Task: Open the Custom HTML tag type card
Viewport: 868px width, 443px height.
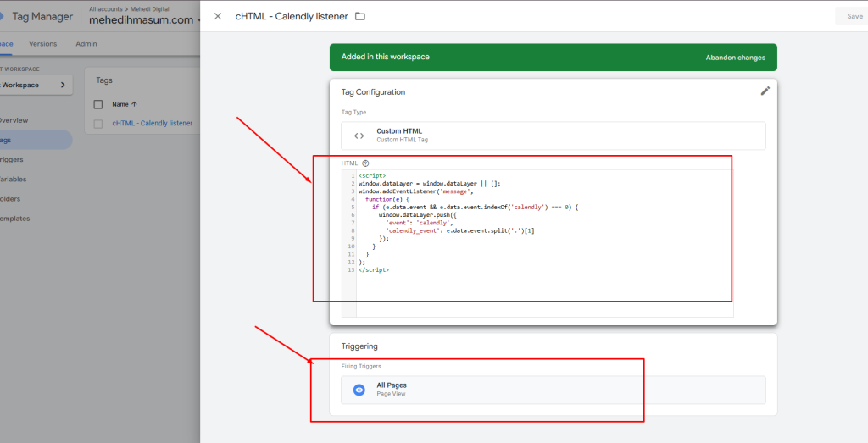Action: click(x=553, y=136)
